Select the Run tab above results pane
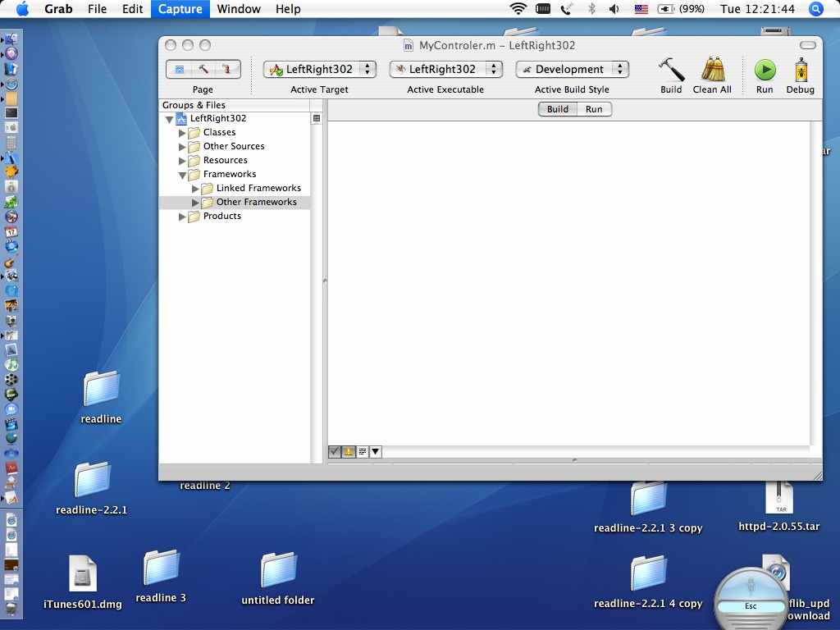The image size is (840, 630). (x=594, y=109)
